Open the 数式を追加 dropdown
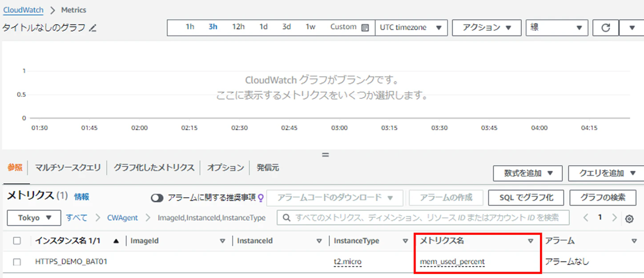 click(528, 173)
